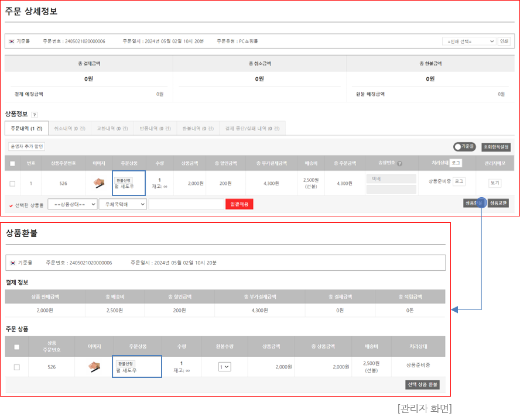Click the Korean flag icon in 상품환불 panel
Screen dimensions: 520x420
click(13, 263)
